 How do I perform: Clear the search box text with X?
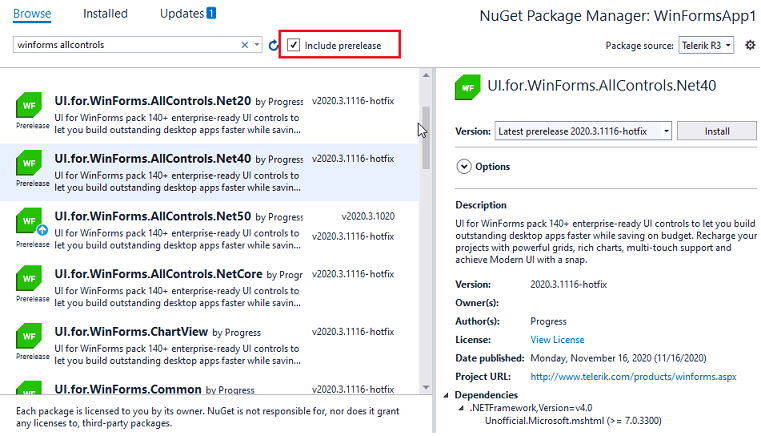tap(245, 45)
